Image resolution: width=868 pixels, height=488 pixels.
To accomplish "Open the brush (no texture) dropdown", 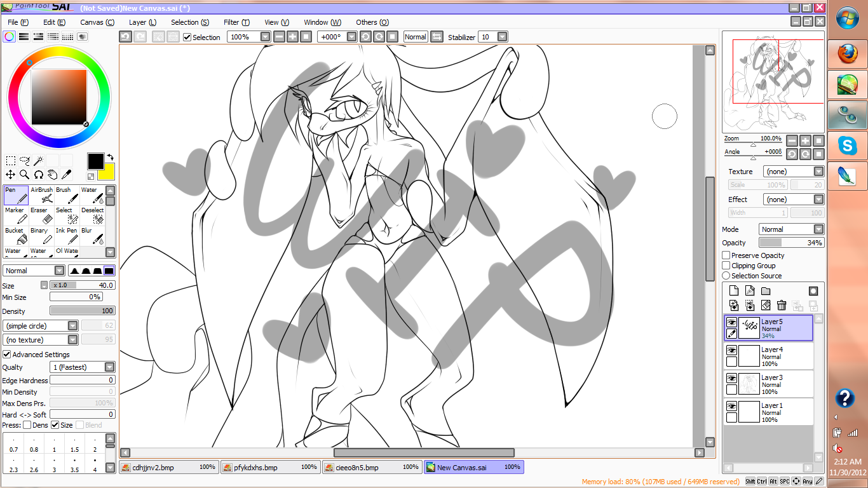I will click(72, 340).
